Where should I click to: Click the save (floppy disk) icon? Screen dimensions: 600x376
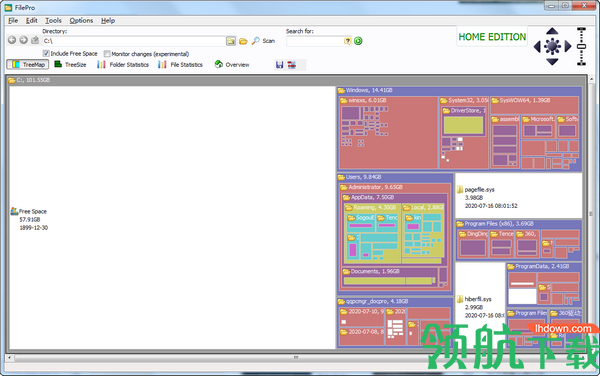(x=279, y=65)
